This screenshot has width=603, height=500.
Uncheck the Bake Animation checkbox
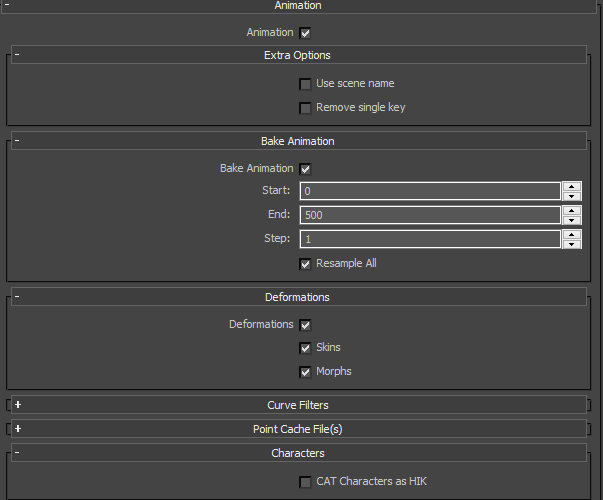[305, 169]
